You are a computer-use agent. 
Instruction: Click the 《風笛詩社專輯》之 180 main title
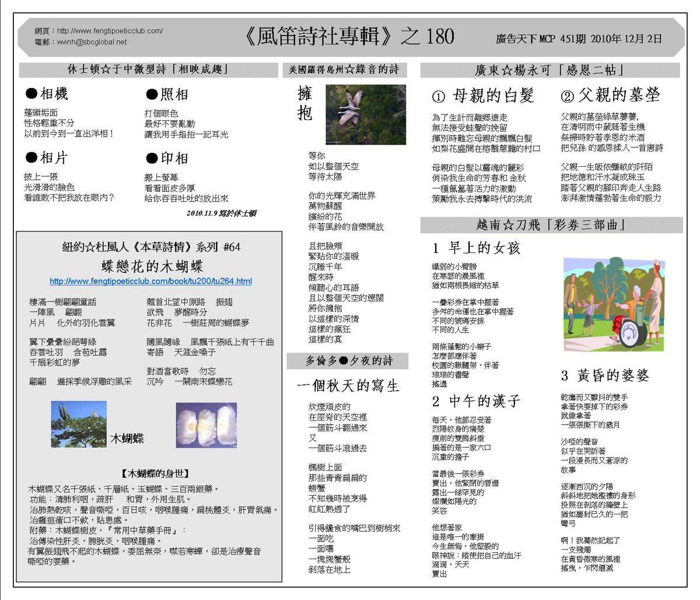349,36
